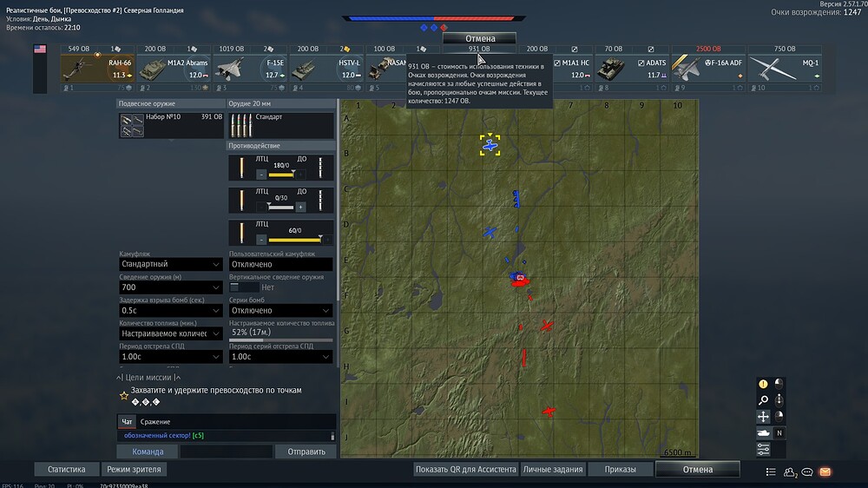Open the Статистика panel
This screenshot has height=488, width=868.
coord(67,469)
